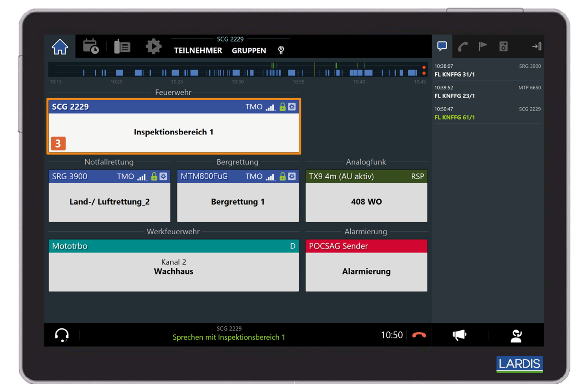Image resolution: width=588 pixels, height=392 pixels.
Task: Switch to the TEILNEHMER tab
Action: (198, 51)
